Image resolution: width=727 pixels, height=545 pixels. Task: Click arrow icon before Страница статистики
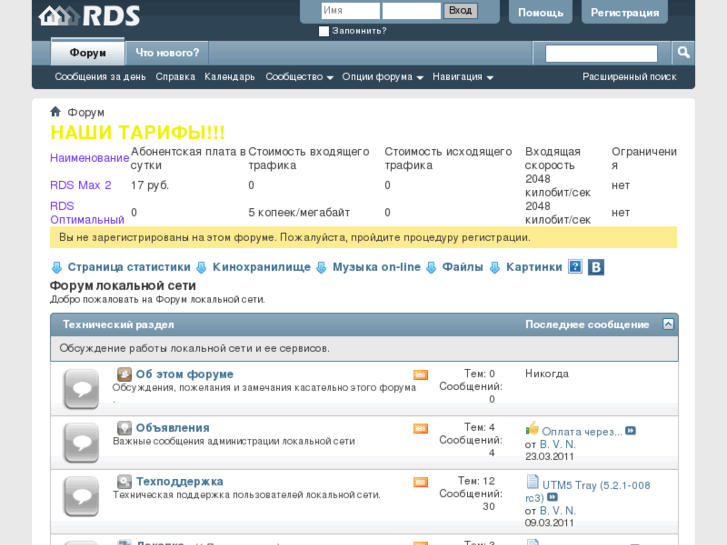pyautogui.click(x=57, y=268)
